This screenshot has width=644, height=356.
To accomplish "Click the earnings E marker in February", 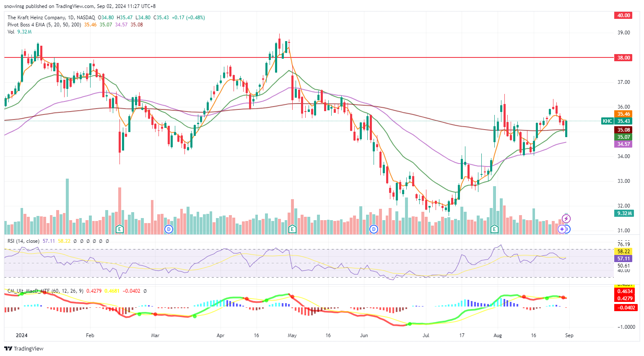I will click(x=119, y=229).
